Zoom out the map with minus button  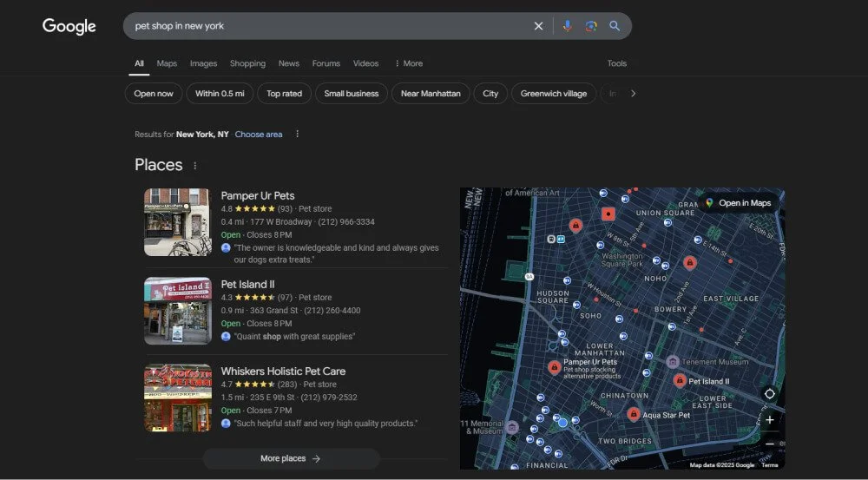point(769,444)
